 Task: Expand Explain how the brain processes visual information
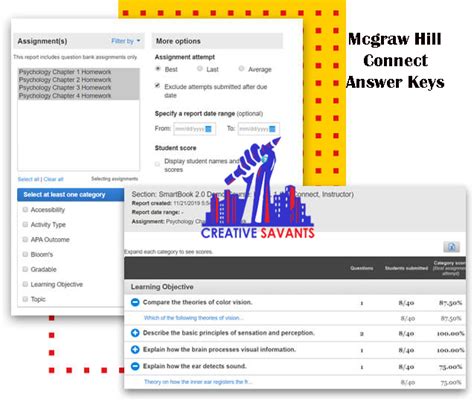tap(135, 349)
